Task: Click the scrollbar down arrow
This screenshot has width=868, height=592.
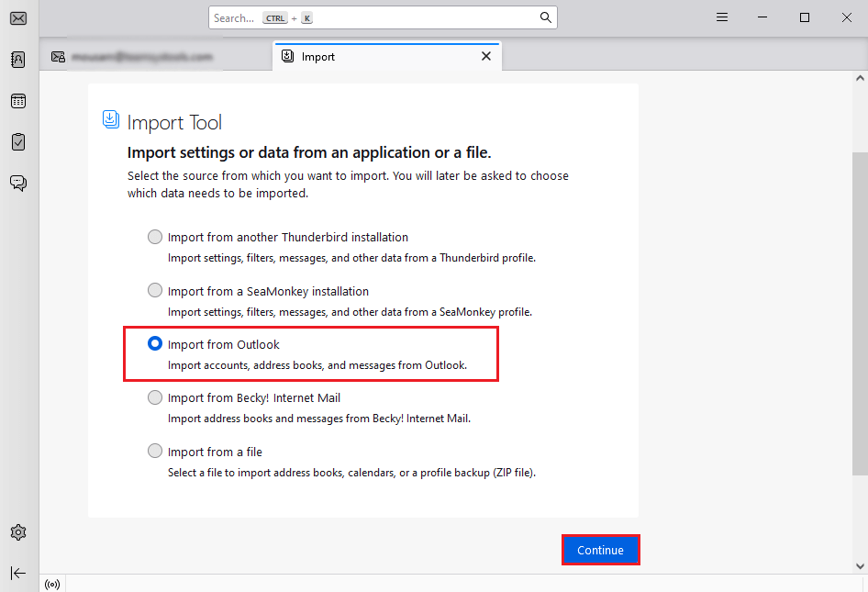Action: point(860,566)
